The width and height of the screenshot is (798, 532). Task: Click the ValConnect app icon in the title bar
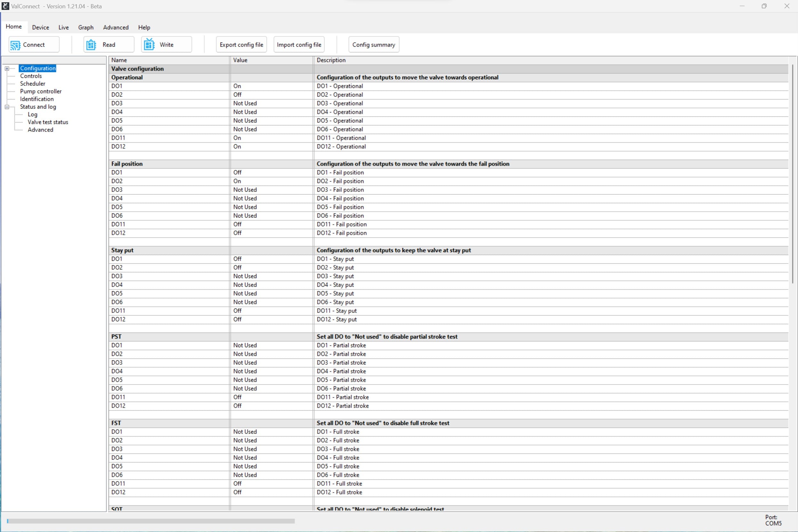[x=5, y=6]
